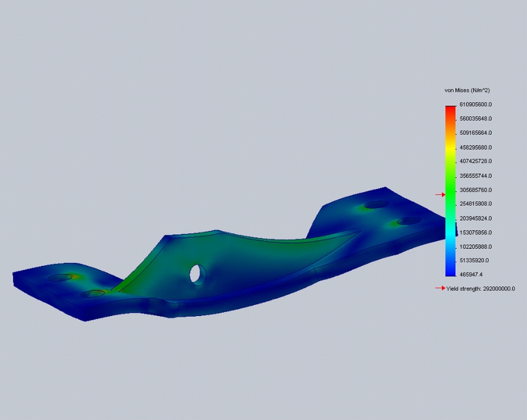Select legend value 203945824.0
Screen dimensions: 527x420
[x=477, y=218]
